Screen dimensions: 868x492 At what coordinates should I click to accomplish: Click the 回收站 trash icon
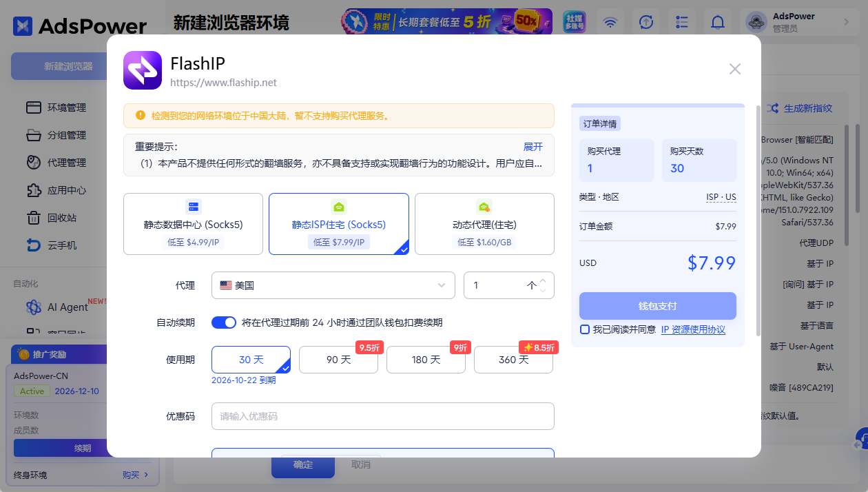(x=34, y=218)
